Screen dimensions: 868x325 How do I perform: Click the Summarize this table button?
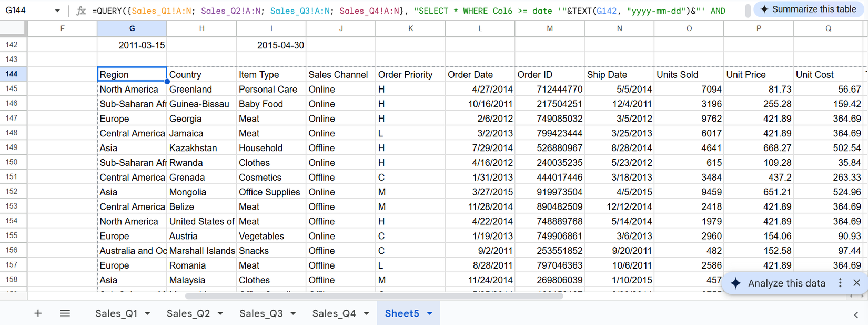[x=808, y=9]
